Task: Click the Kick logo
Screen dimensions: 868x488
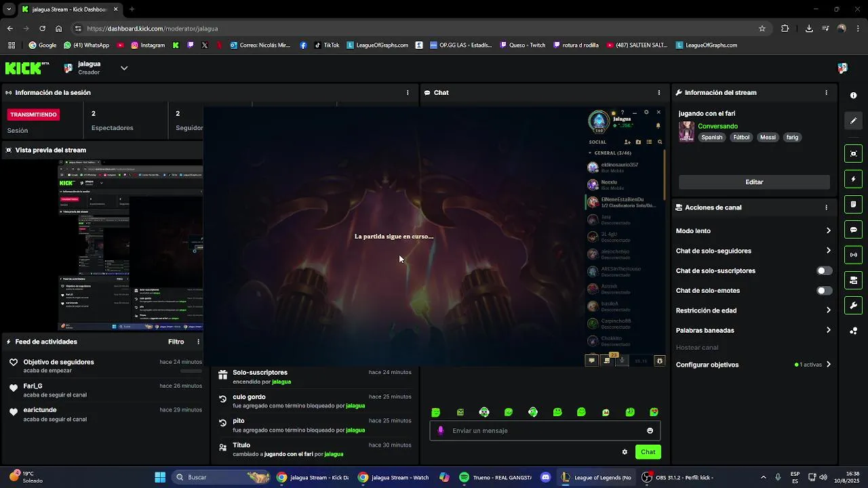Action: (27, 68)
